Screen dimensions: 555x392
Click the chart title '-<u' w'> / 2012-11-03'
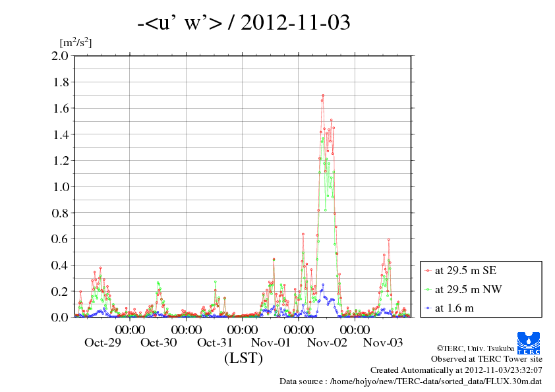244,22
